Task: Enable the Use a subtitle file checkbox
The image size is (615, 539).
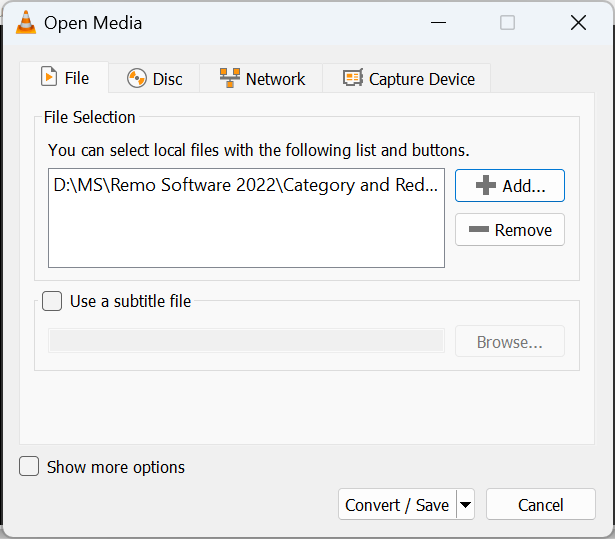Action: coord(52,301)
